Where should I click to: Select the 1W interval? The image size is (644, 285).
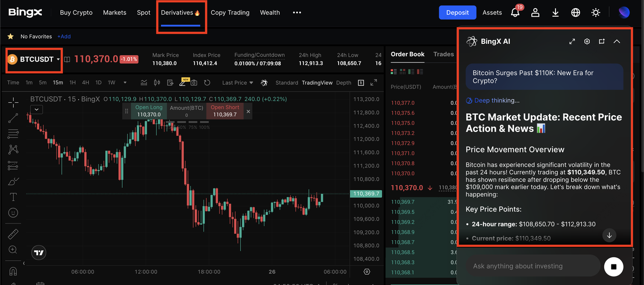pyautogui.click(x=112, y=83)
